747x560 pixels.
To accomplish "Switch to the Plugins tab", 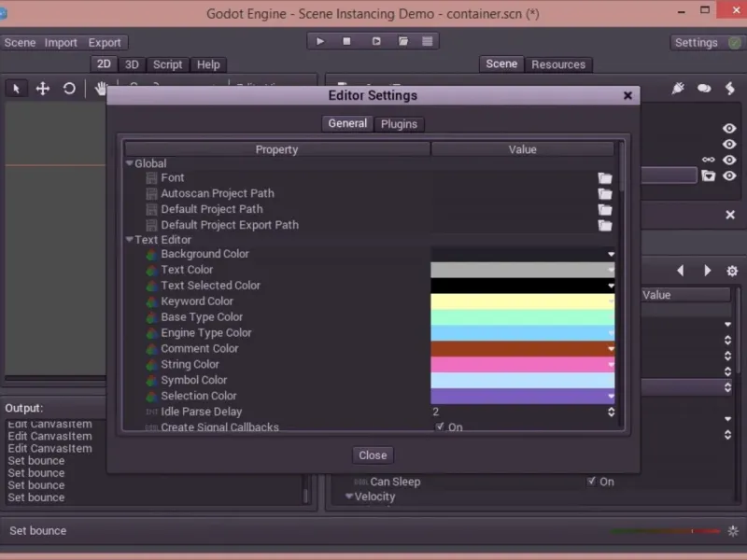I will pos(399,124).
